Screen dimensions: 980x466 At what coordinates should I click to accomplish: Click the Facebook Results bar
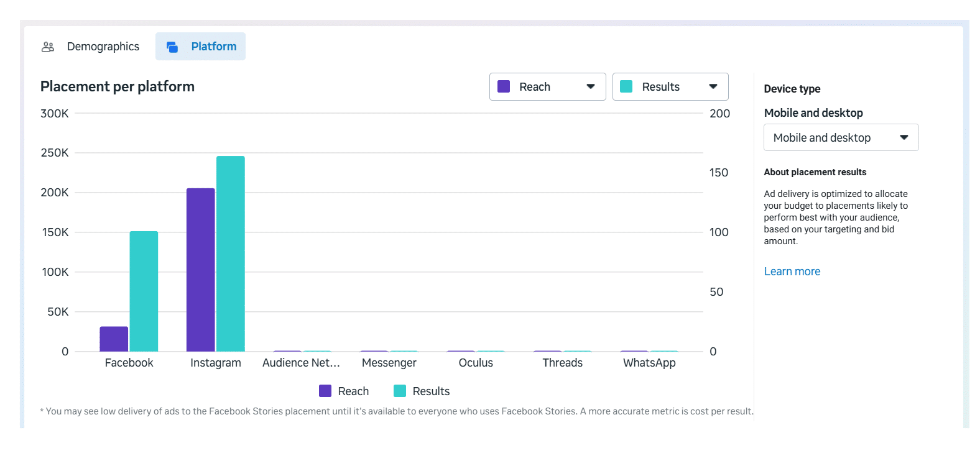click(144, 291)
